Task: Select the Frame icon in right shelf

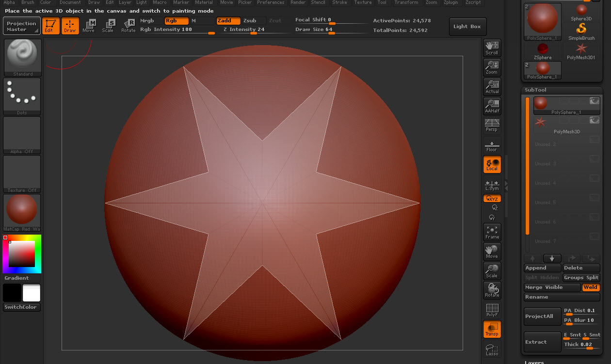Action: coord(492,232)
